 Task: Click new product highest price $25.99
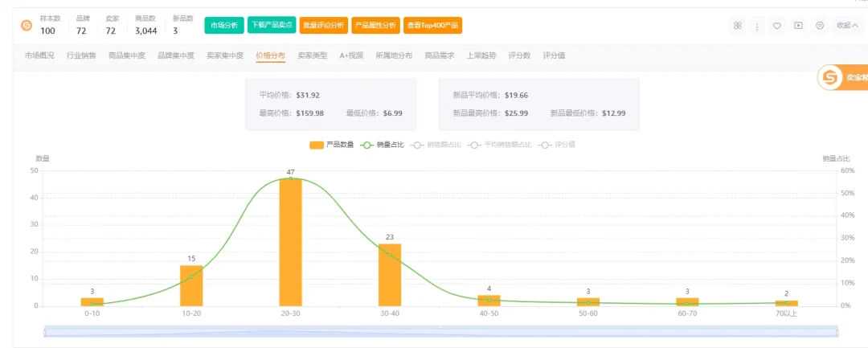pos(517,113)
